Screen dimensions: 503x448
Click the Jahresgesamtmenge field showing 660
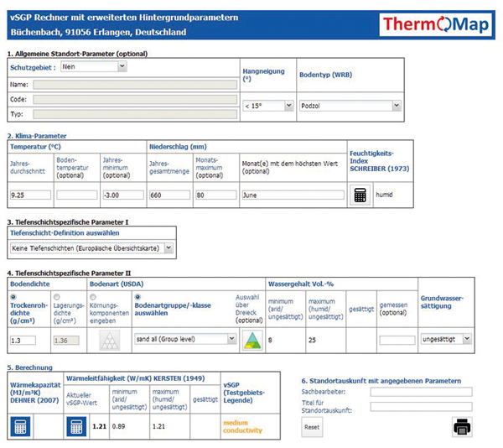[169, 195]
